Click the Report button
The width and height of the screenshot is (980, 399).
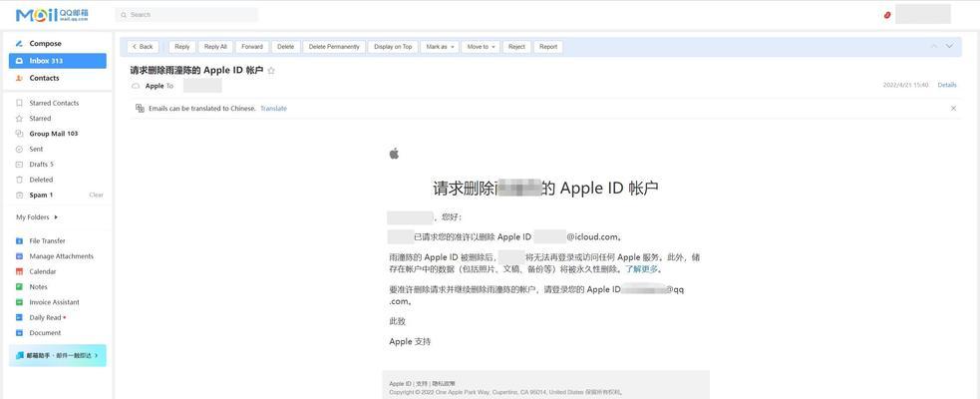tap(548, 47)
